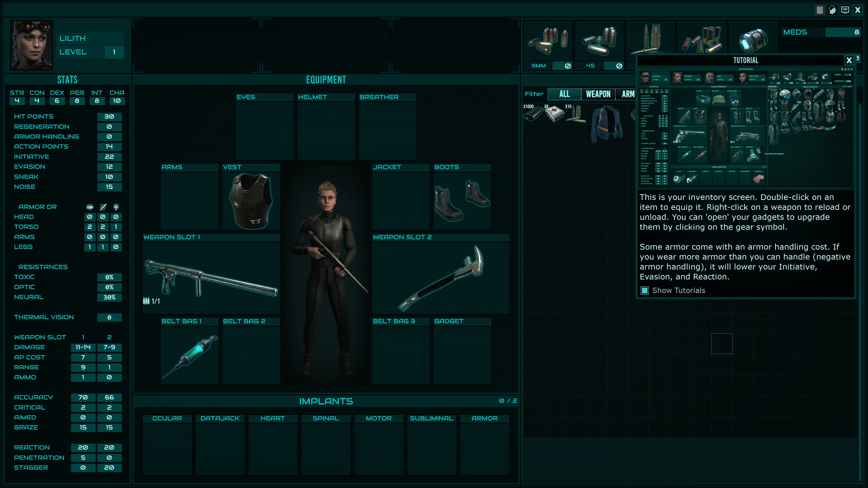868x488 pixels.
Task: Select the ALL filter tab
Action: (x=564, y=94)
